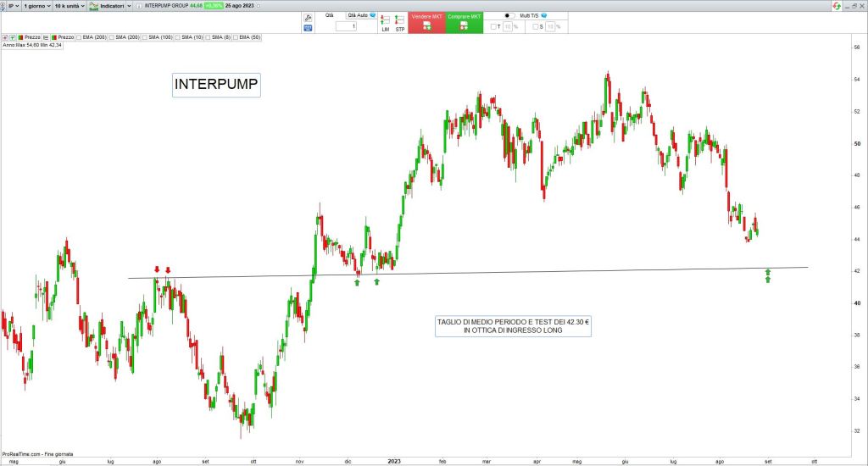868x466 pixels.
Task: Click the 42 price axis label
Action: [x=858, y=271]
